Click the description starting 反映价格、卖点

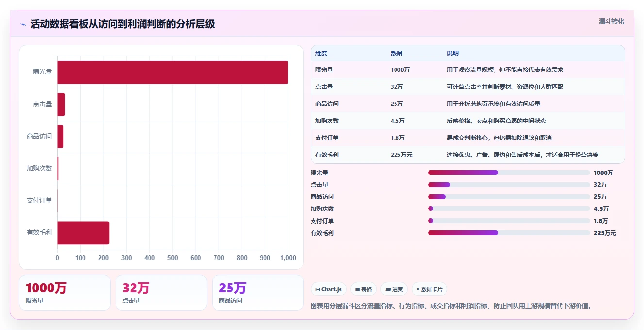click(496, 121)
